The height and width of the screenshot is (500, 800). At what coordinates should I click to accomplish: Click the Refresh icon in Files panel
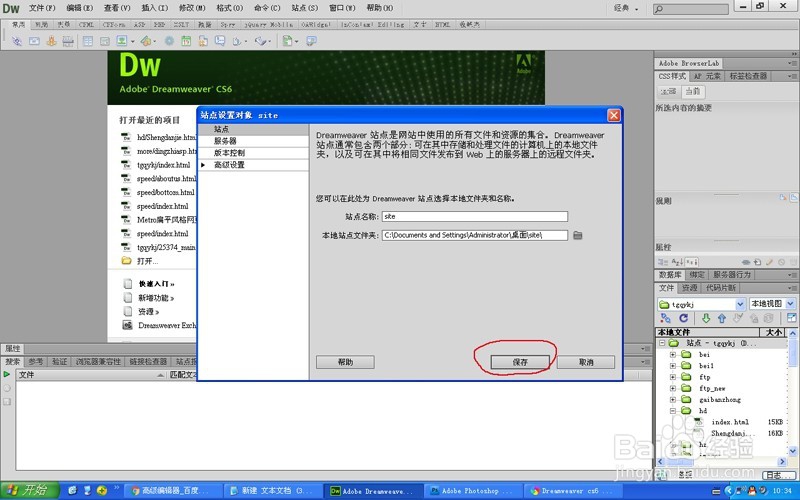[684, 318]
